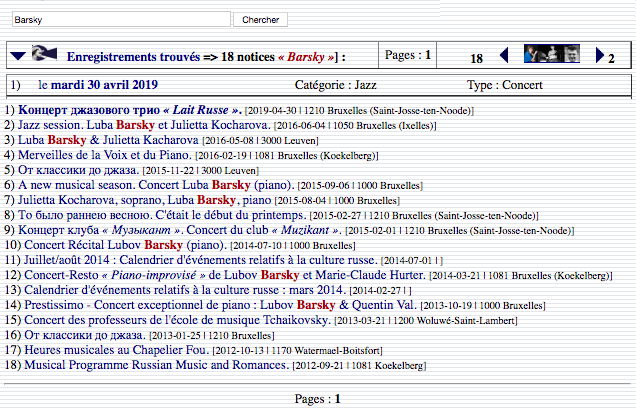Open Heures musicales au Chapelier Fou

click(x=116, y=350)
